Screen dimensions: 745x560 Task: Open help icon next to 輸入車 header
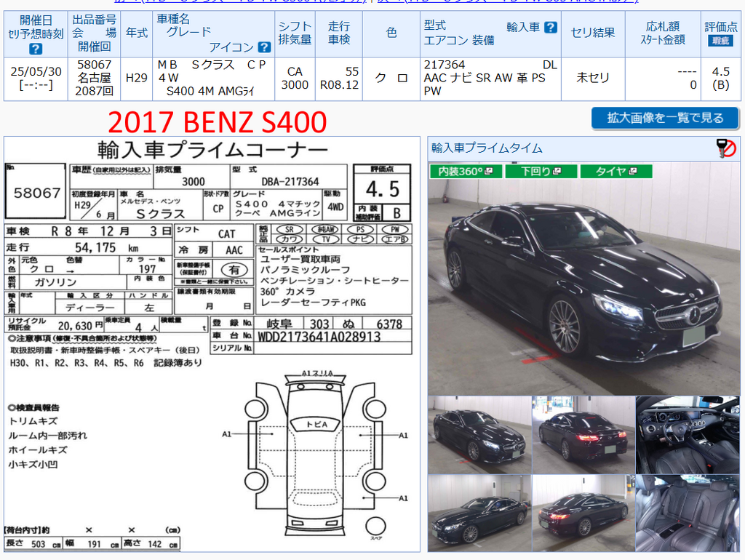point(550,28)
